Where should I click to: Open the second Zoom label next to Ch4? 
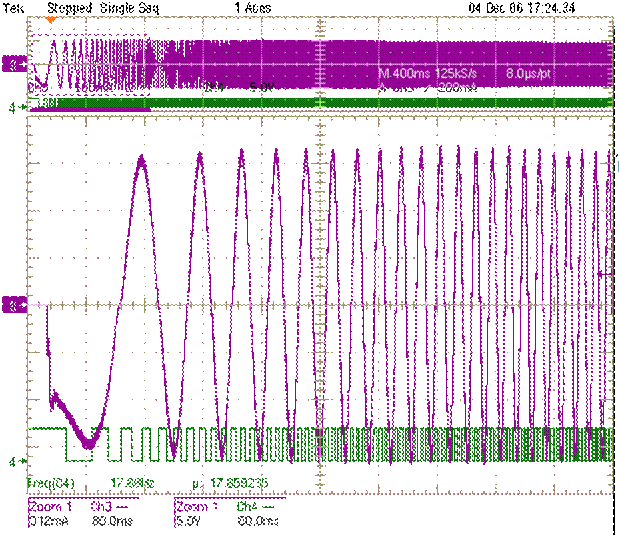tap(195, 507)
